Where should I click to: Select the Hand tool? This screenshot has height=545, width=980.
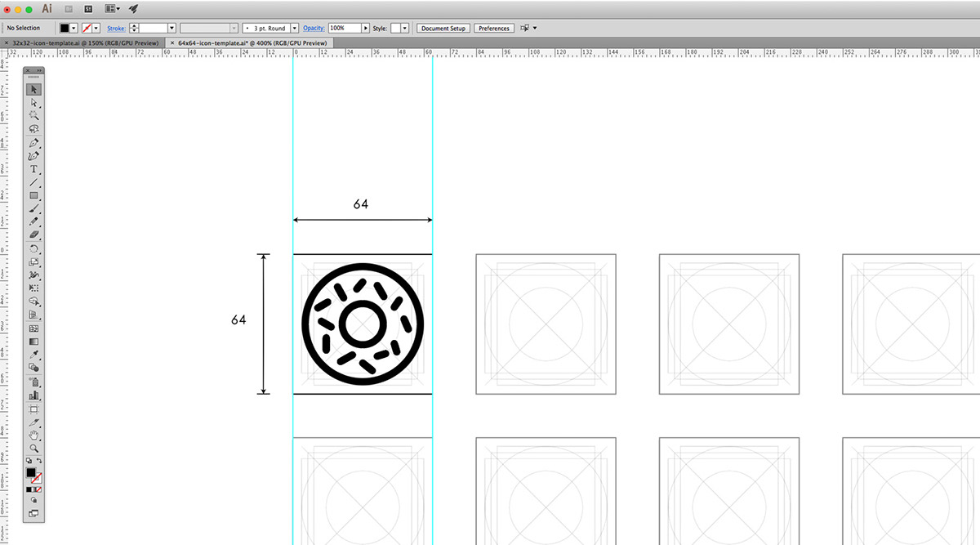33,435
